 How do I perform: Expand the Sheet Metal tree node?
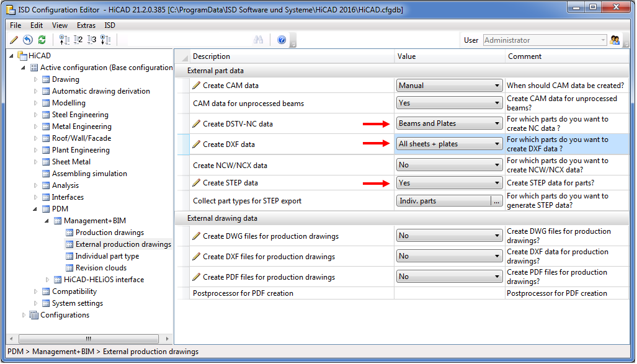tap(36, 162)
